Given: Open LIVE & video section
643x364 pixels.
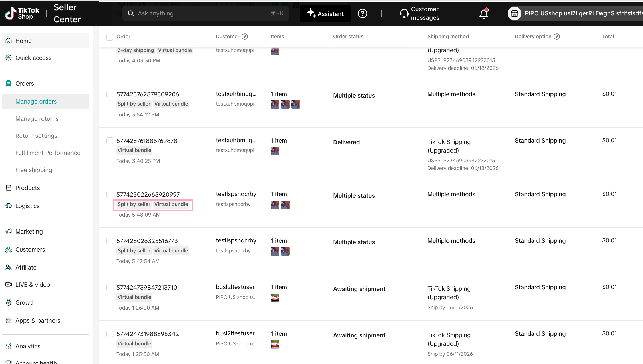Looking at the screenshot, I should [x=45, y=285].
